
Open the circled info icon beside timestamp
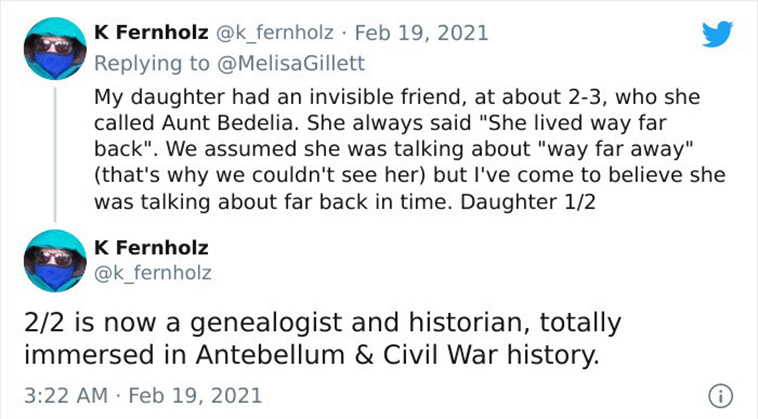pos(720,396)
